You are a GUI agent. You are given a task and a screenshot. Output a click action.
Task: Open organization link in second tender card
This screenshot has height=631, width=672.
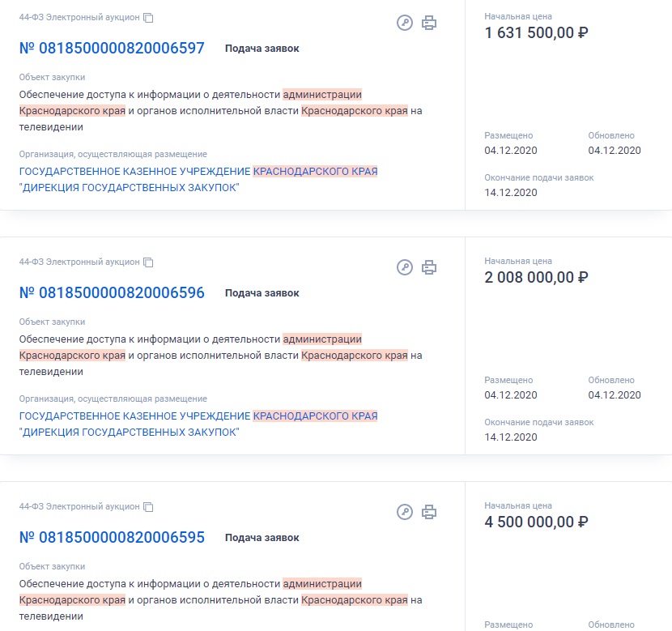[x=198, y=424]
